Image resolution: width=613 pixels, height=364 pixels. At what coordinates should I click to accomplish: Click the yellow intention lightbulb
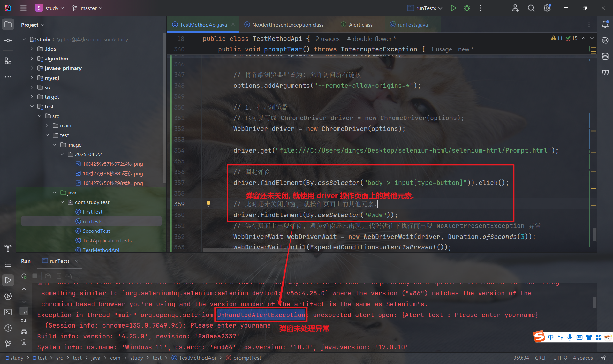point(208,204)
